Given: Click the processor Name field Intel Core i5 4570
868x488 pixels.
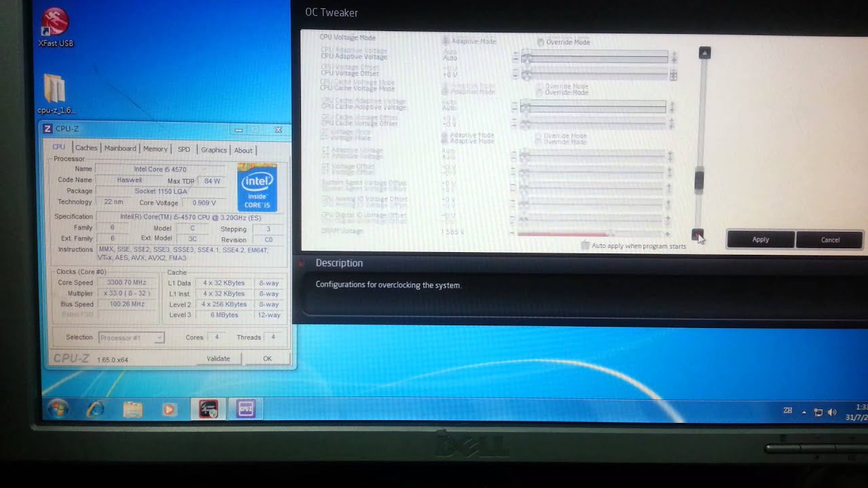Looking at the screenshot, I should click(x=160, y=169).
